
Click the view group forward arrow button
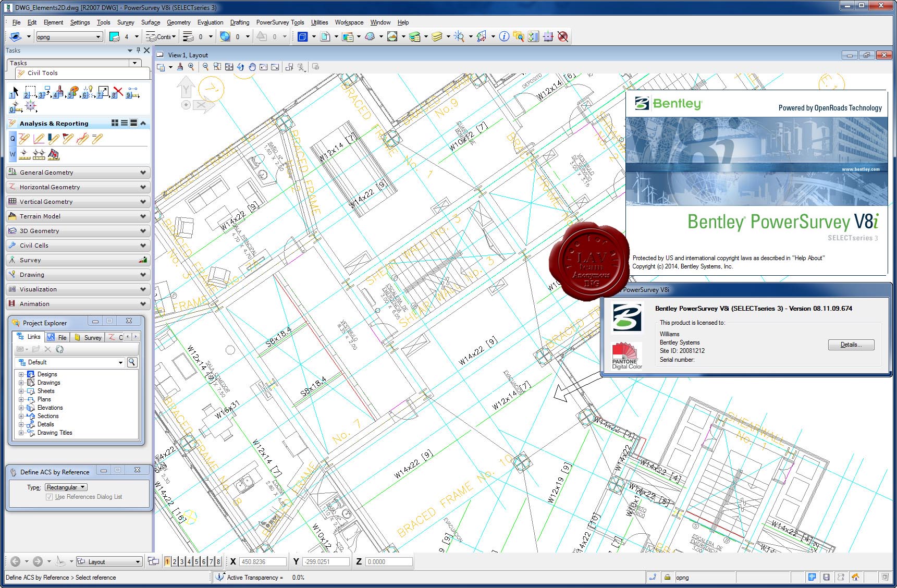(x=38, y=561)
